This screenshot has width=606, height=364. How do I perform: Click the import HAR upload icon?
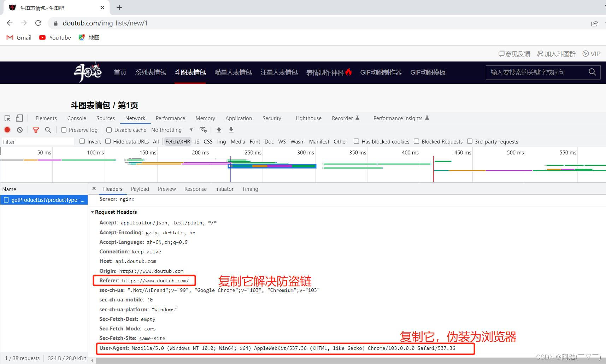click(219, 130)
